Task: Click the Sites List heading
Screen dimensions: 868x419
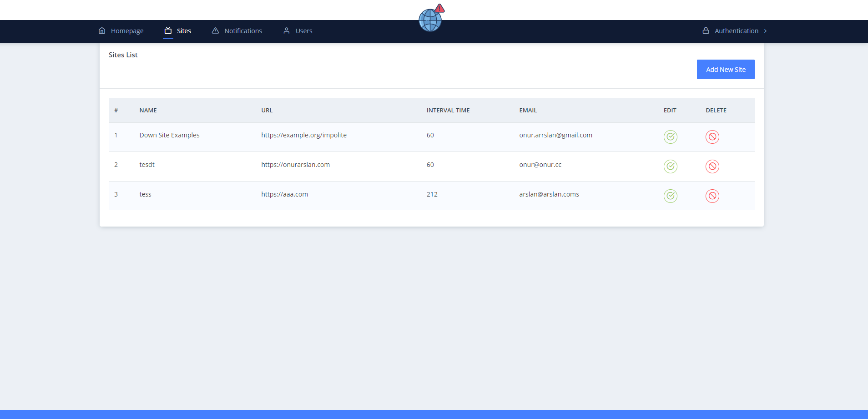Action: pyautogui.click(x=122, y=55)
